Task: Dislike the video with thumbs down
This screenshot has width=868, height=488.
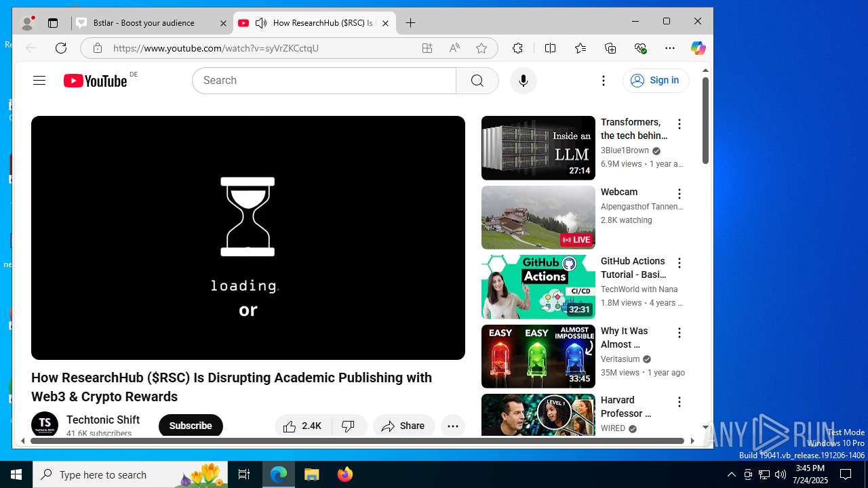Action: pyautogui.click(x=349, y=426)
